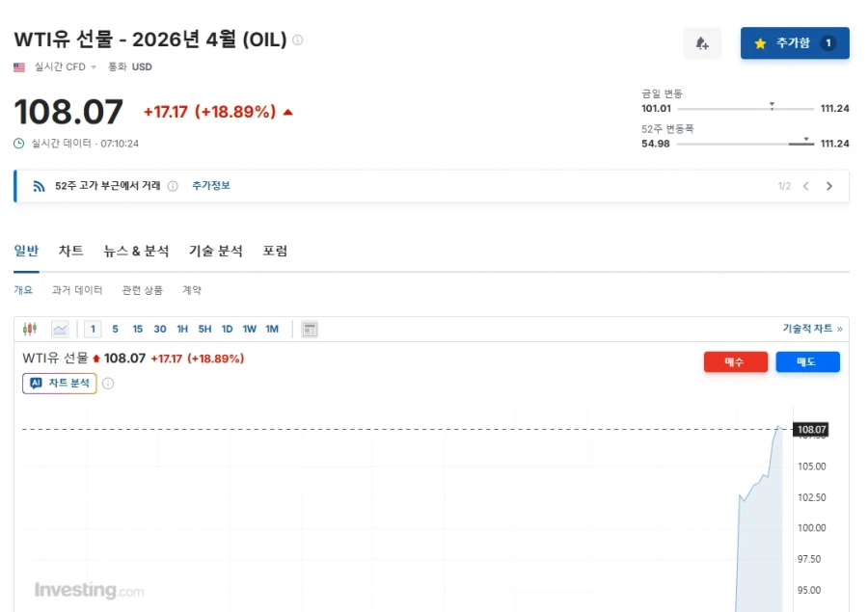Click the 52주 변동폭 range slider
868x612 pixels.
pyautogui.click(x=745, y=145)
